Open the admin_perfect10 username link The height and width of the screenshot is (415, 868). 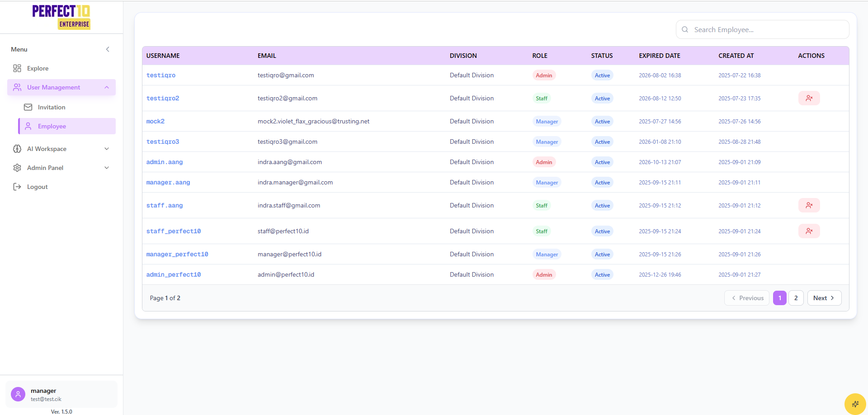174,274
